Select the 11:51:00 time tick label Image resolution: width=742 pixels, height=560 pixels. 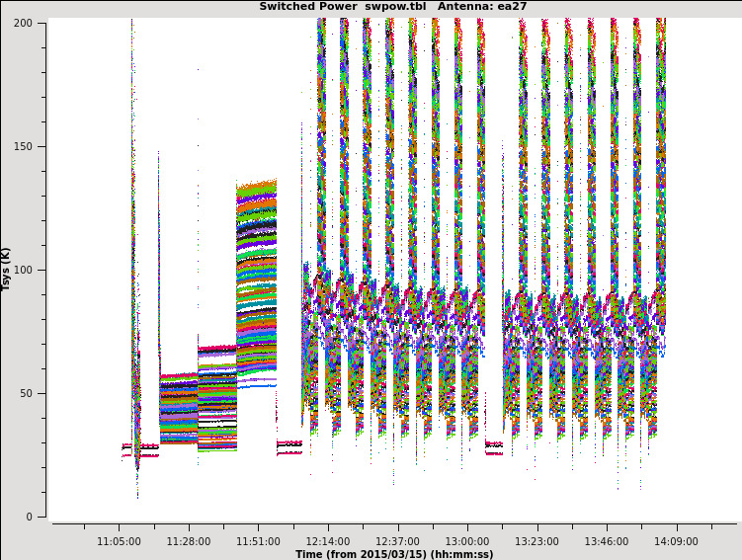point(258,541)
